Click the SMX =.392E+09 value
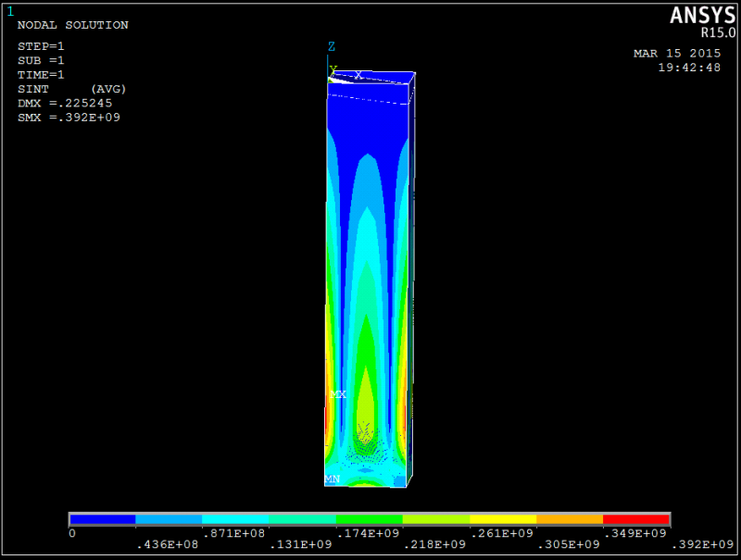 tap(69, 118)
